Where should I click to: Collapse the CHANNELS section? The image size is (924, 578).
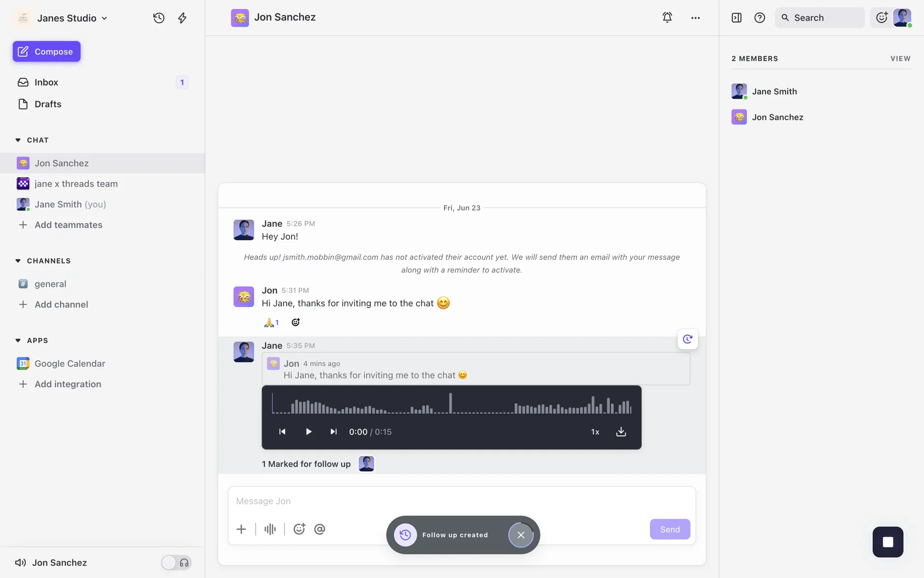click(18, 261)
